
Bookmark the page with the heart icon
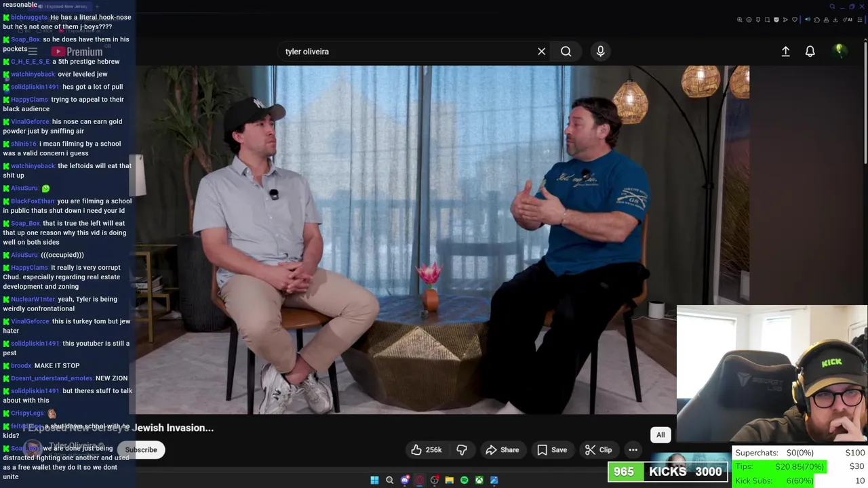click(x=795, y=20)
